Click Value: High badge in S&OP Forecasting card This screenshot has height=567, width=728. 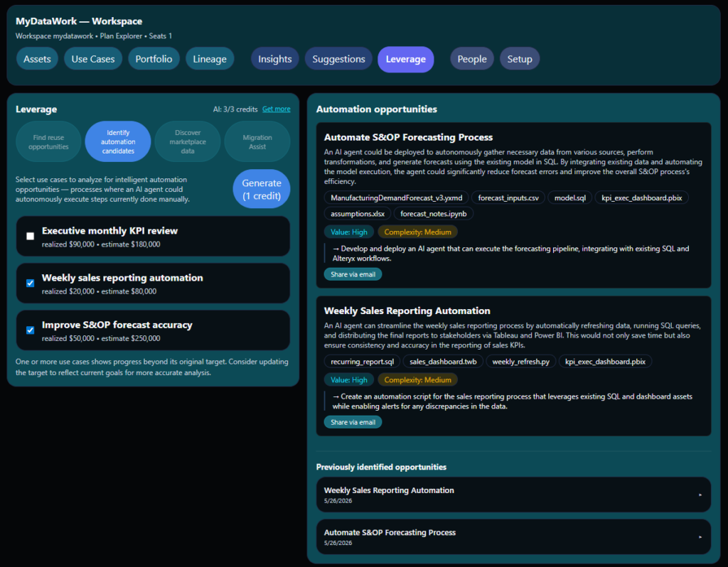tap(348, 232)
